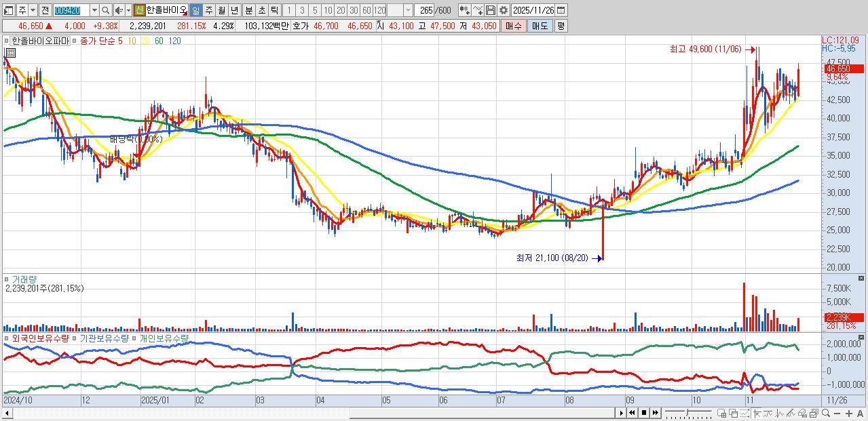Click the 한올바이오파마 legend box icon
This screenshot has height=421, width=868.
coord(6,41)
